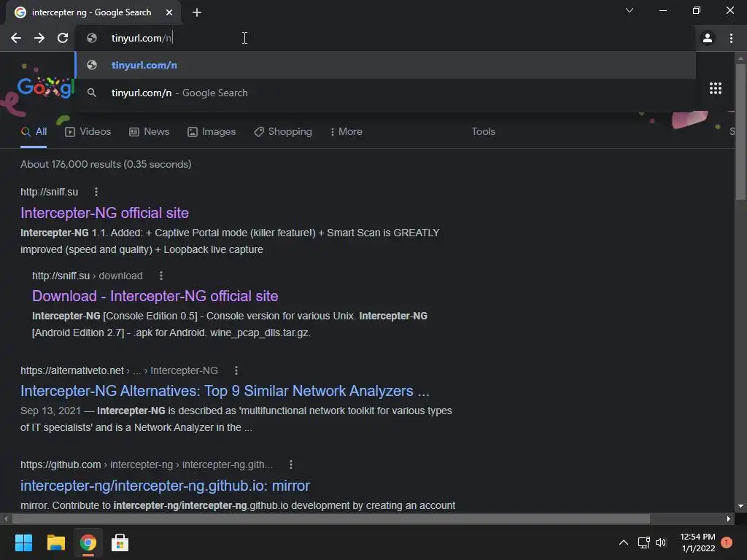Open options for the alternativeto.net result
This screenshot has width=747, height=560.
click(236, 370)
